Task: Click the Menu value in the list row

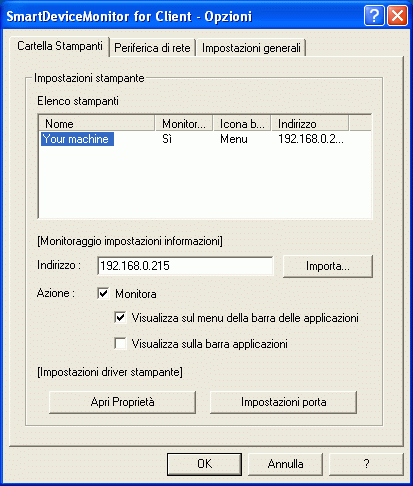Action: coord(234,139)
